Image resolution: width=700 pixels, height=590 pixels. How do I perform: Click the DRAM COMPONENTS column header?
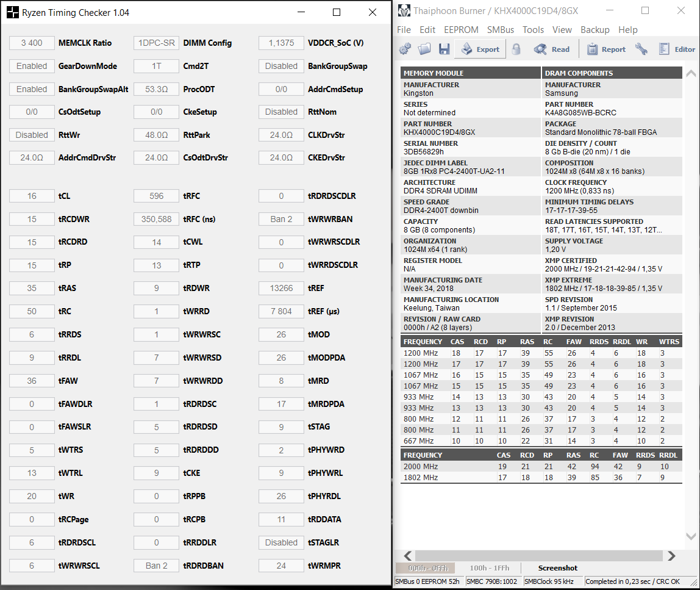[612, 73]
